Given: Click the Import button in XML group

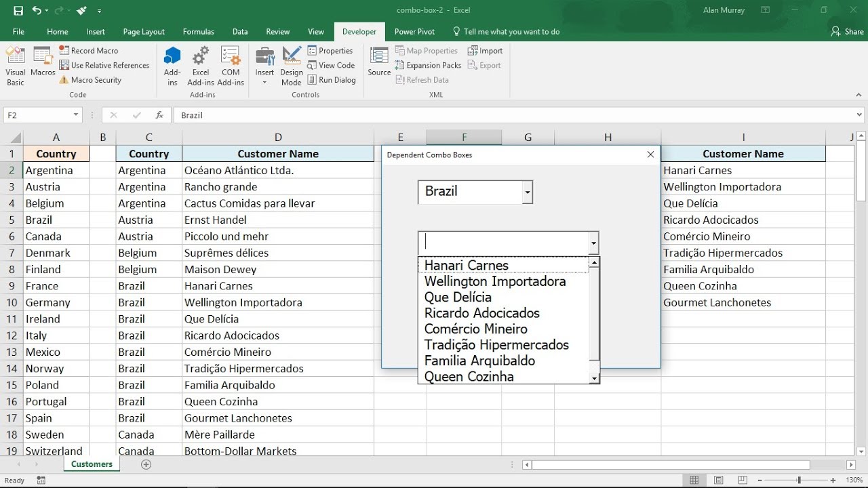Looking at the screenshot, I should (486, 50).
